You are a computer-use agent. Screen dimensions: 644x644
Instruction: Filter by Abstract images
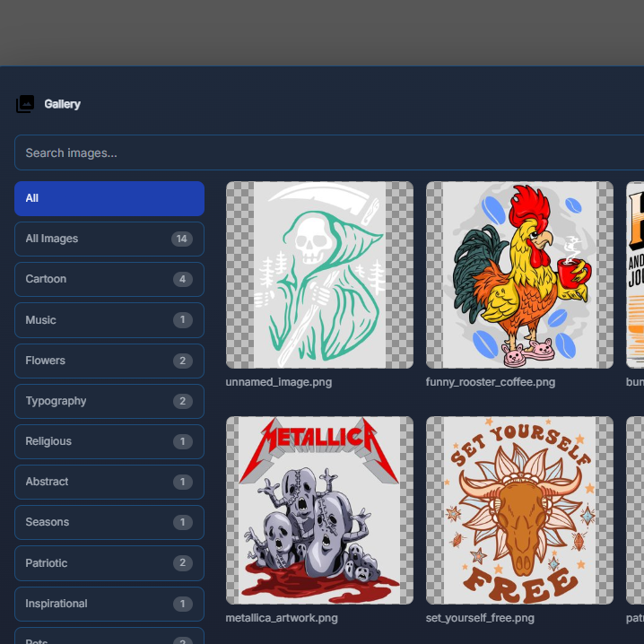109,482
